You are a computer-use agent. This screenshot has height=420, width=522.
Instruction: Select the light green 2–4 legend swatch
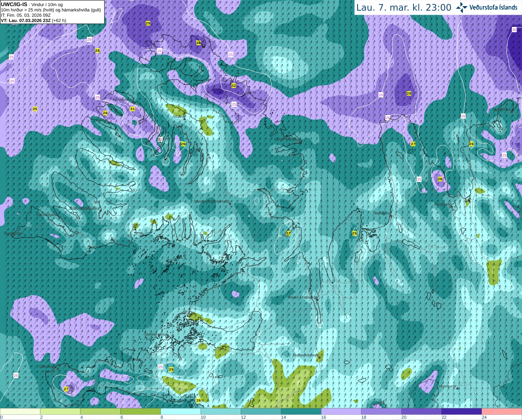click(60, 411)
